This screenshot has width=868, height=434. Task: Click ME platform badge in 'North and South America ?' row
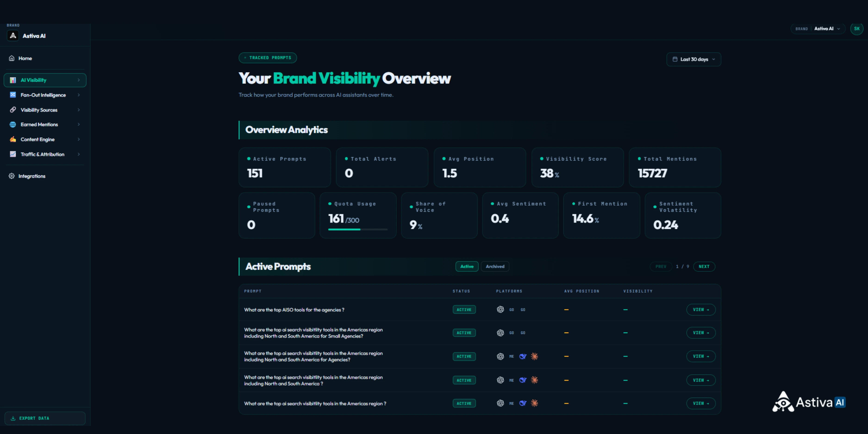(x=512, y=381)
